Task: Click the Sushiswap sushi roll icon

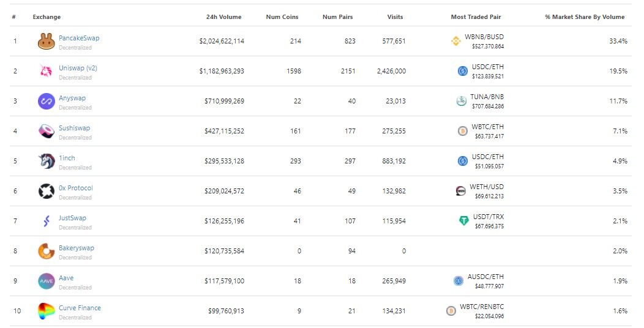Action: coord(47,131)
